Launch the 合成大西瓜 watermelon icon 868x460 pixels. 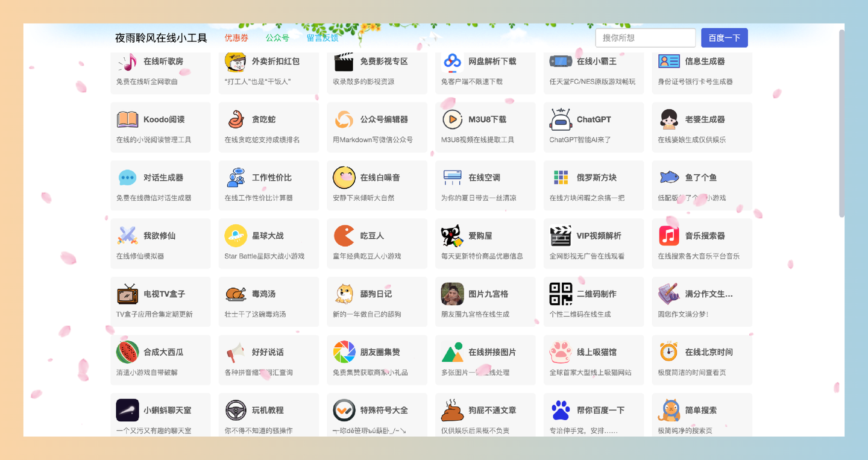127,352
